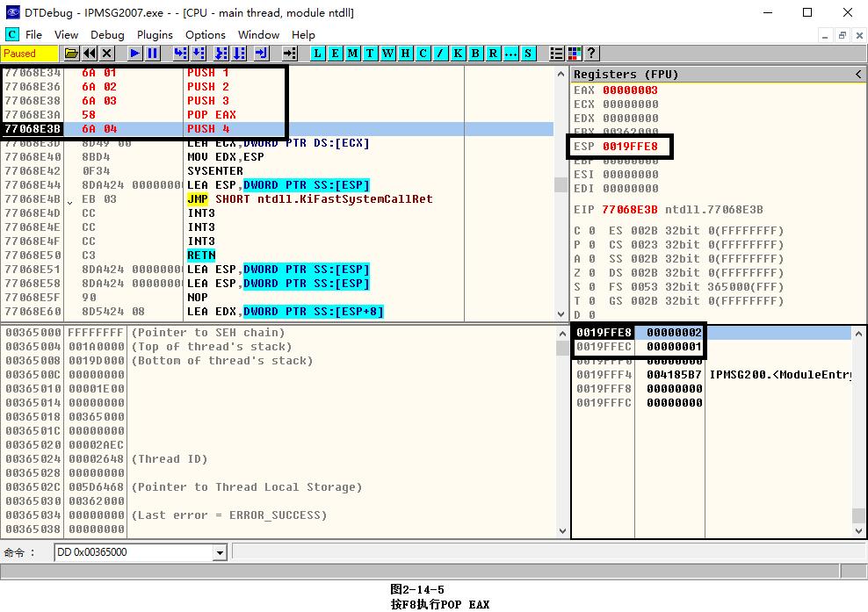This screenshot has width=868, height=612.
Task: Toggle the C carry flag value
Action: pyautogui.click(x=591, y=231)
